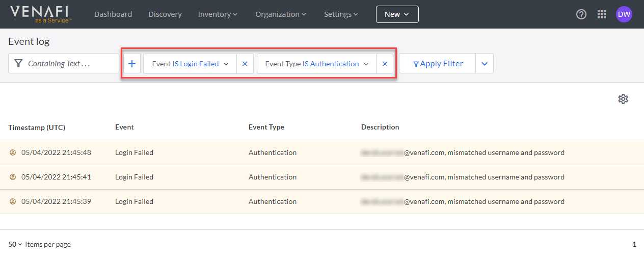Open the apps grid icon

(x=602, y=14)
